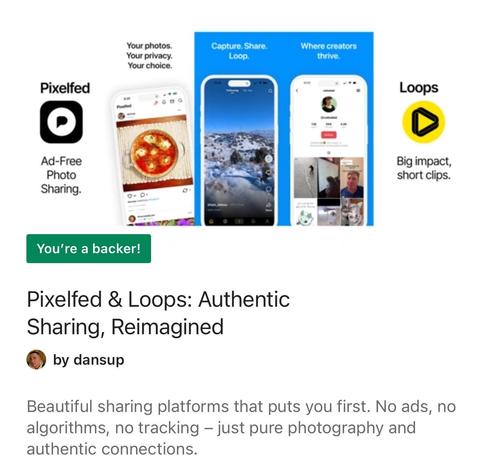Click the snowy landscape video phone mockup

point(239,151)
